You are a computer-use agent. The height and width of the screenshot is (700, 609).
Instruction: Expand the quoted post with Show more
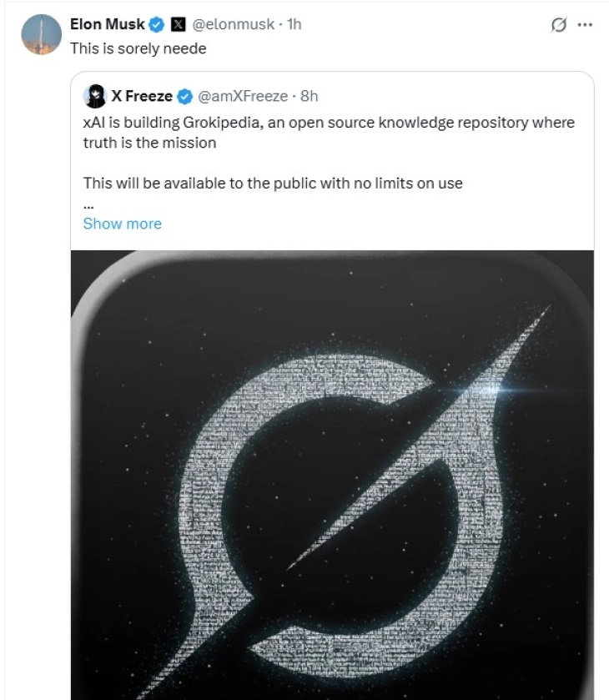tap(123, 224)
